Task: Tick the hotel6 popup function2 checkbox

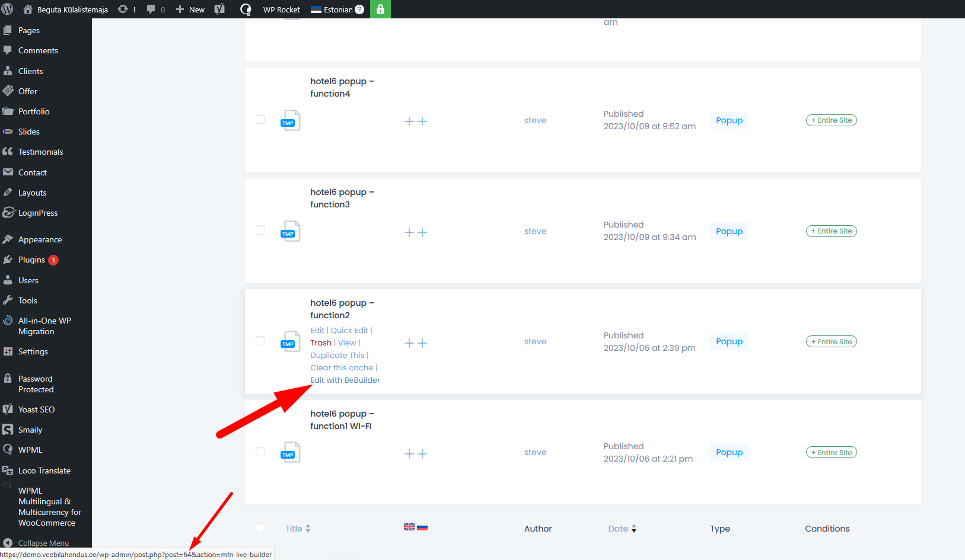Action: pyautogui.click(x=260, y=341)
